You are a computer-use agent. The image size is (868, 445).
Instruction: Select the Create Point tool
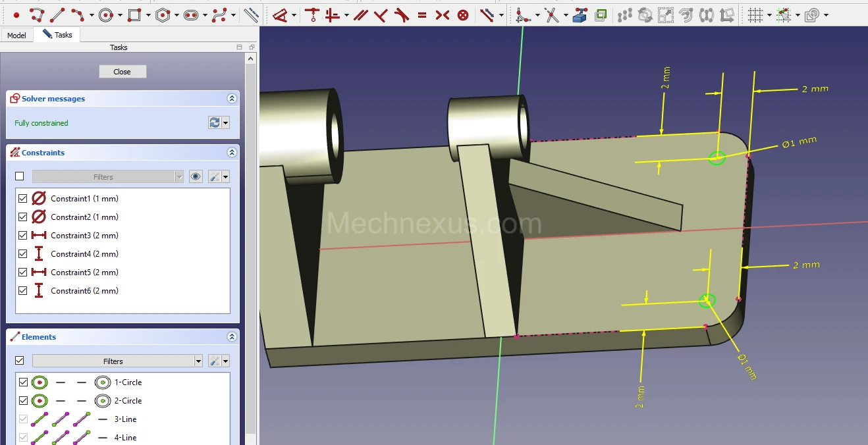pos(16,14)
